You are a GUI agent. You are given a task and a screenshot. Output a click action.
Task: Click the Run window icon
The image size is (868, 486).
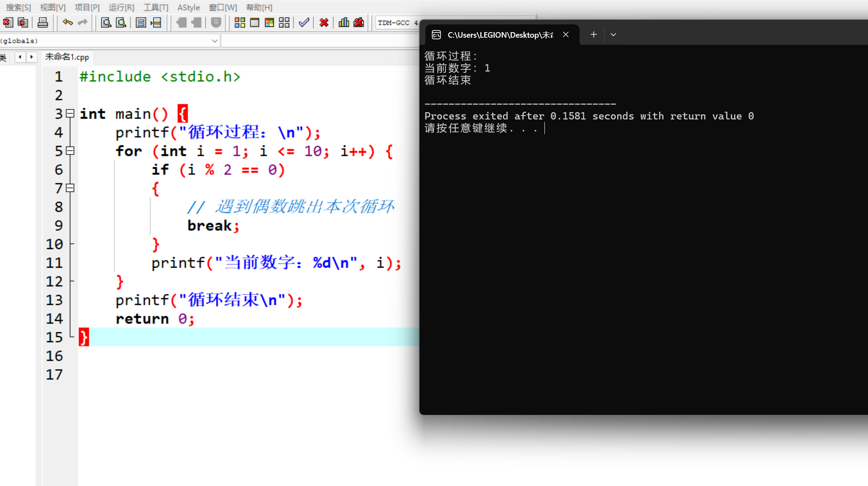click(255, 23)
